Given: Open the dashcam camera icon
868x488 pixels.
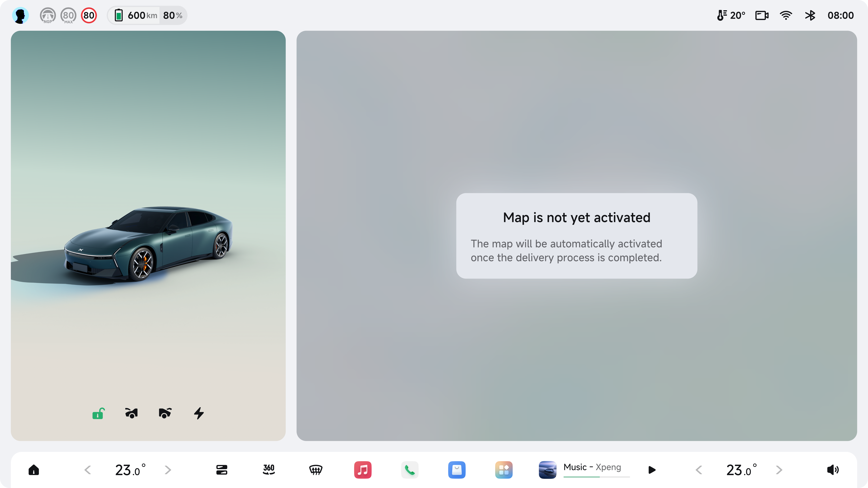Looking at the screenshot, I should pyautogui.click(x=762, y=16).
